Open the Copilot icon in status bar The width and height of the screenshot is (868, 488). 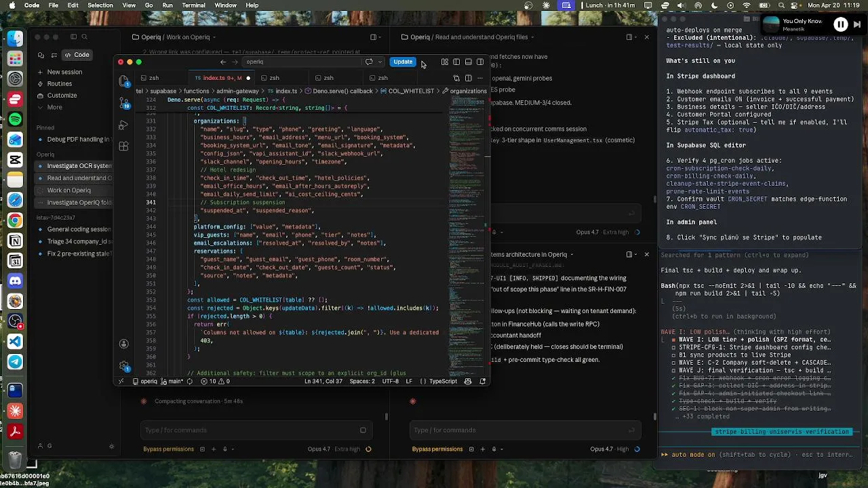click(x=469, y=382)
